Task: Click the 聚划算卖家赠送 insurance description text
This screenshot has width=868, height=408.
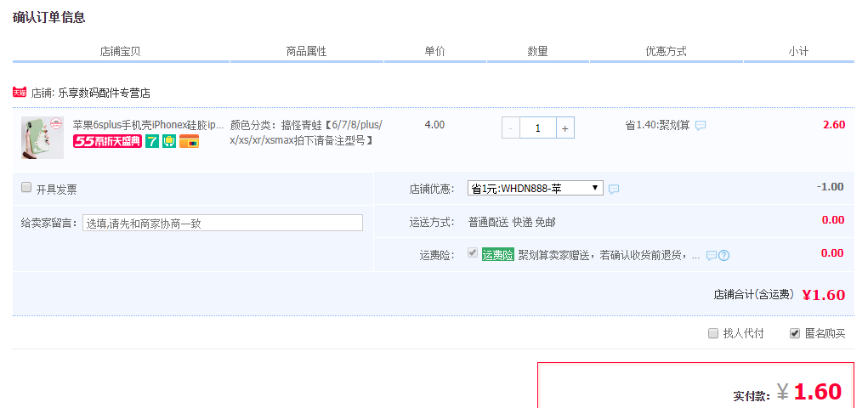Action: coord(609,255)
